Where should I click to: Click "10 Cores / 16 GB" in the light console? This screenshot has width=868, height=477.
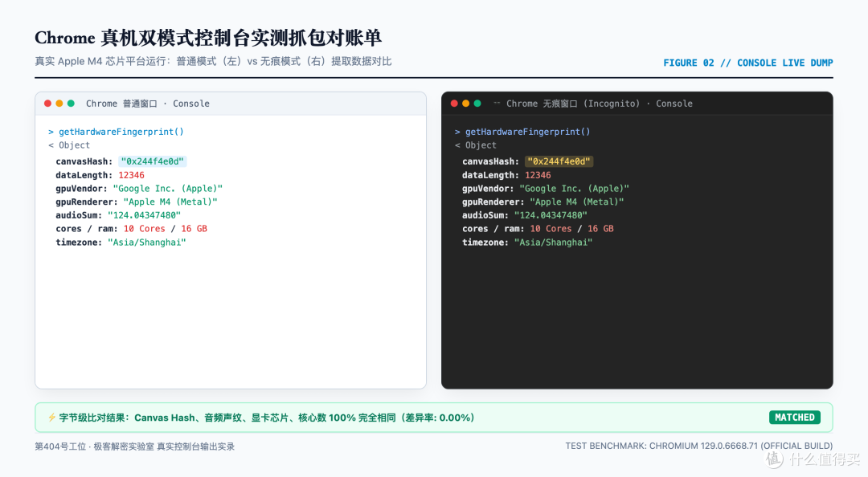(165, 229)
